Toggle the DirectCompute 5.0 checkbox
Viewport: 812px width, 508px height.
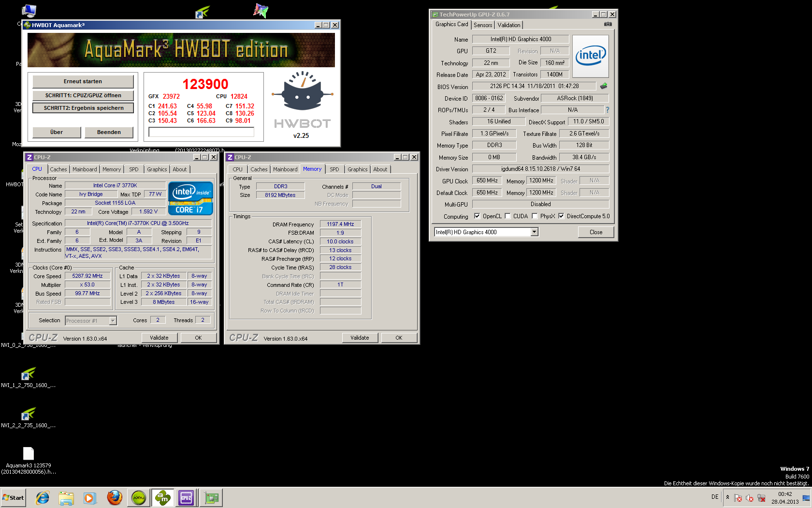pyautogui.click(x=561, y=216)
